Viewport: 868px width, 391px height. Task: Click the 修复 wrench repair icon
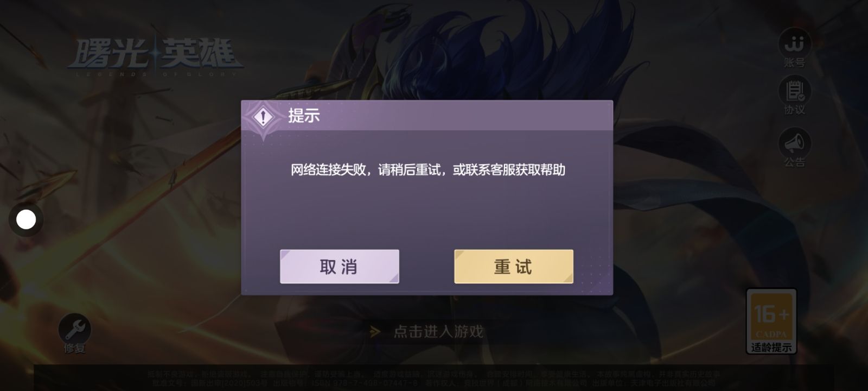[x=75, y=328]
